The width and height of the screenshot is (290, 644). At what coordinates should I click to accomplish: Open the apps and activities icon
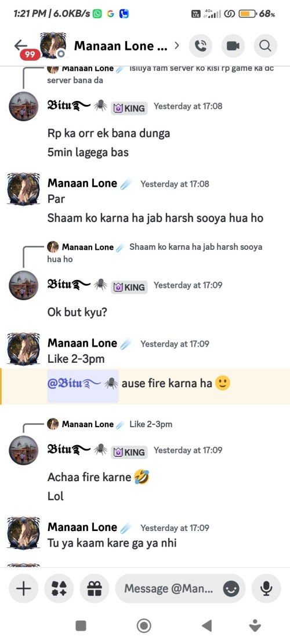(59, 588)
